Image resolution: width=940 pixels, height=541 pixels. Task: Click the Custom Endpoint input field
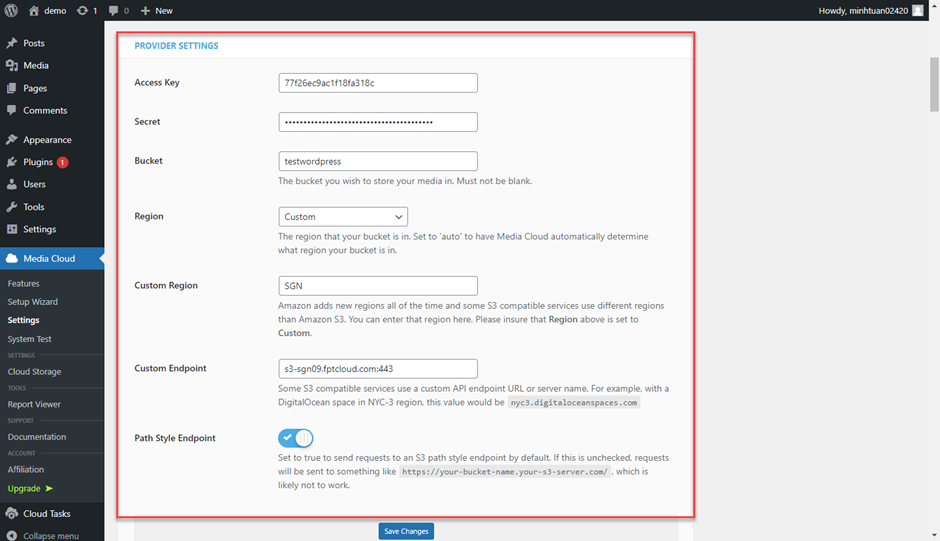coord(378,368)
